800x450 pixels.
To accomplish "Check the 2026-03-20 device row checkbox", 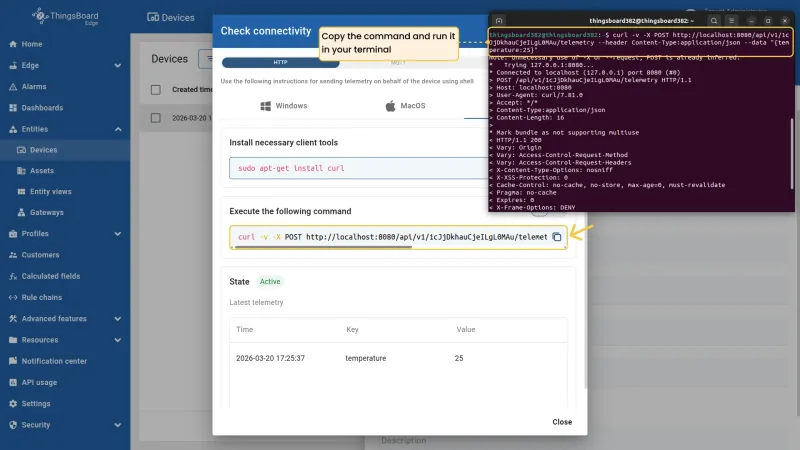I will point(156,118).
